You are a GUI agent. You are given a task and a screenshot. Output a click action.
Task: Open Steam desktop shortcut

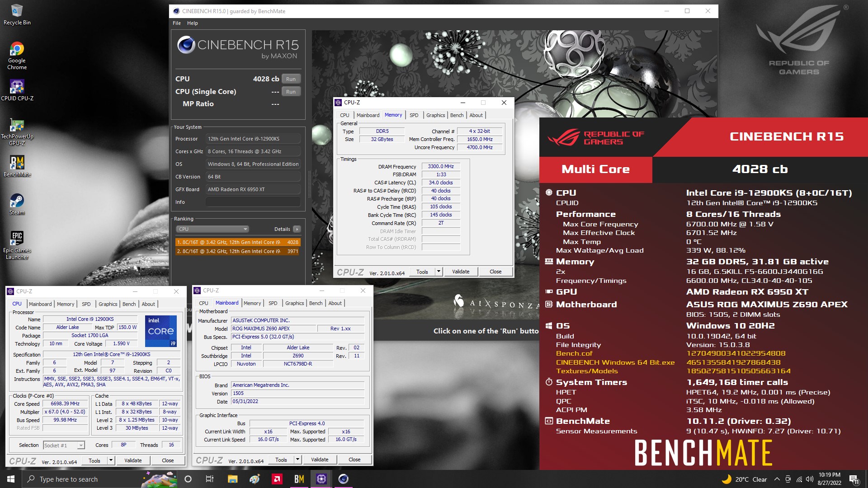(x=17, y=204)
